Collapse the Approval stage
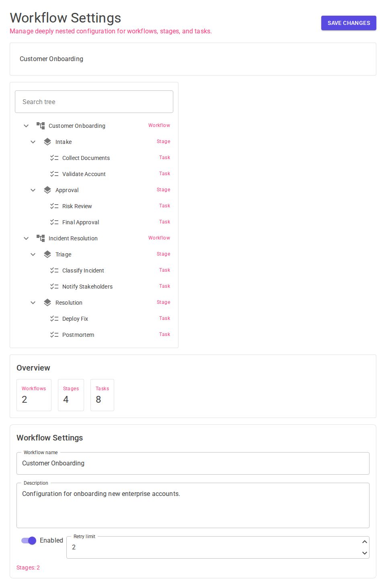The image size is (386, 588). (33, 190)
